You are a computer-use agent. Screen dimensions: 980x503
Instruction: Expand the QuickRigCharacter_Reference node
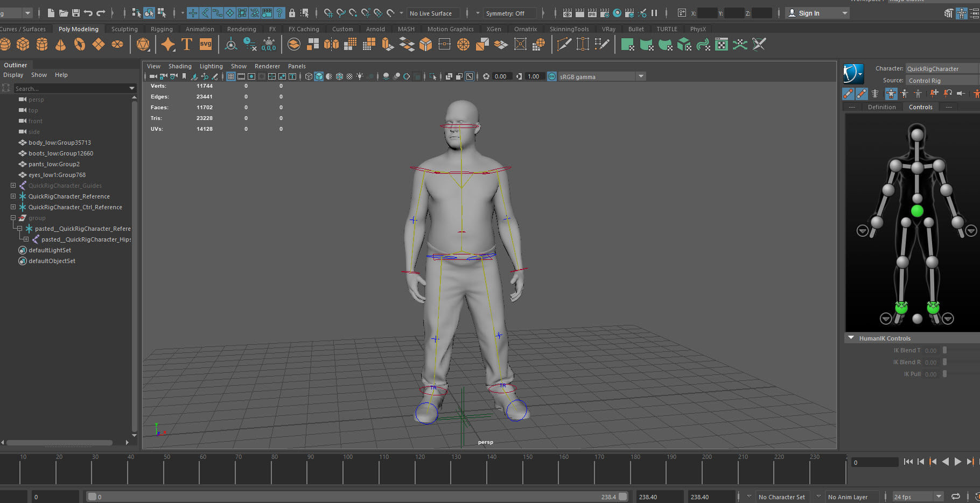coord(13,196)
